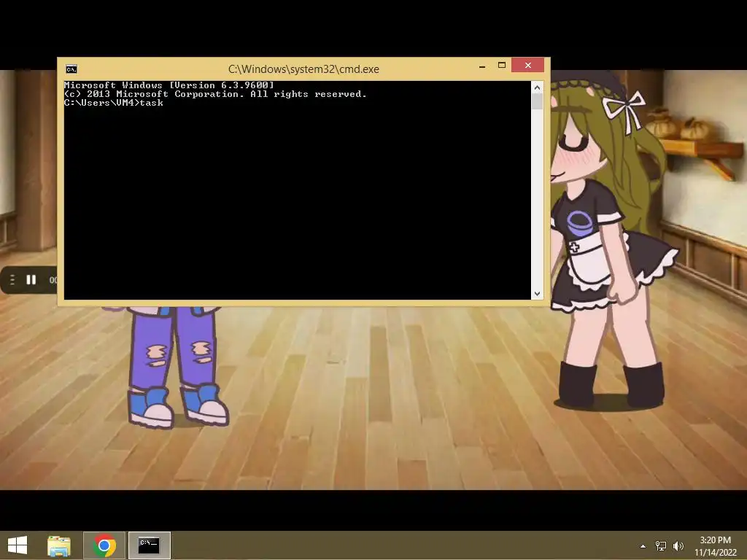Close the cmd.exe window
The image size is (747, 560).
pyautogui.click(x=528, y=65)
